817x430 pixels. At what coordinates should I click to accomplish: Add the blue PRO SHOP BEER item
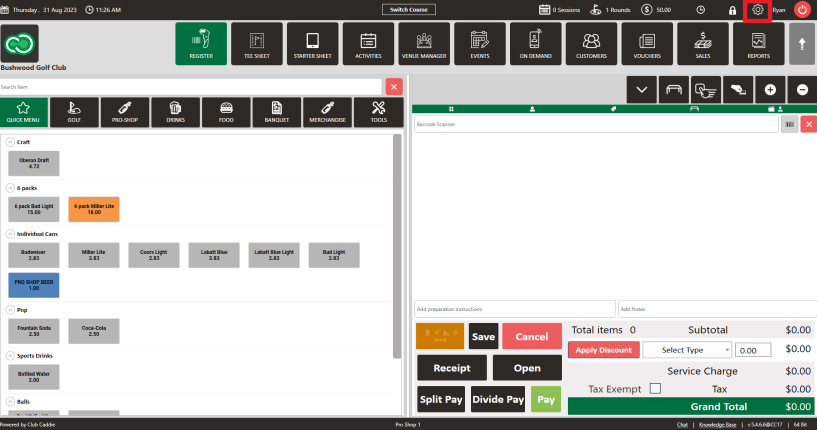pos(34,285)
